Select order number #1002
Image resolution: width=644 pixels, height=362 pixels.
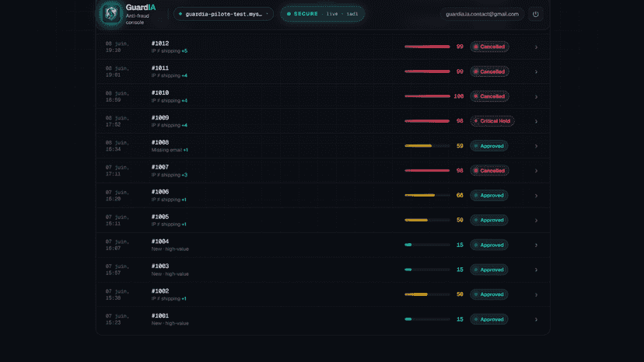[160, 291]
